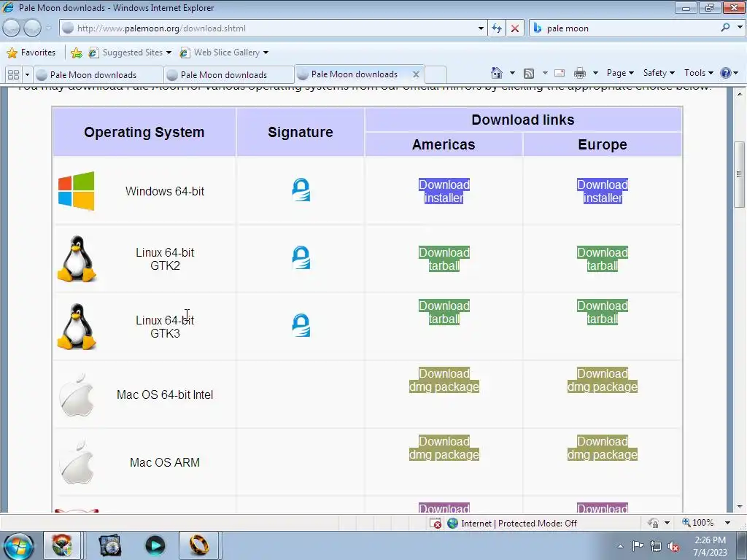Open the Quick Tabs grid icon

point(14,75)
